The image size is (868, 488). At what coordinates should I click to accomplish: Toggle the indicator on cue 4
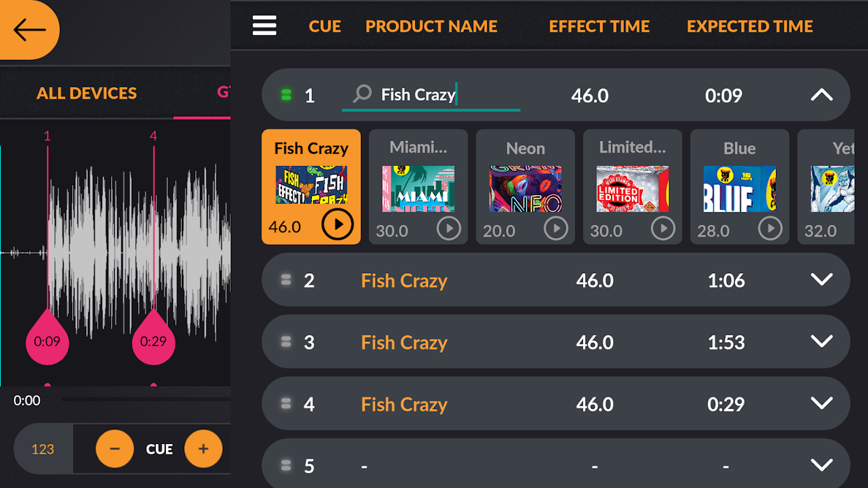(x=286, y=404)
